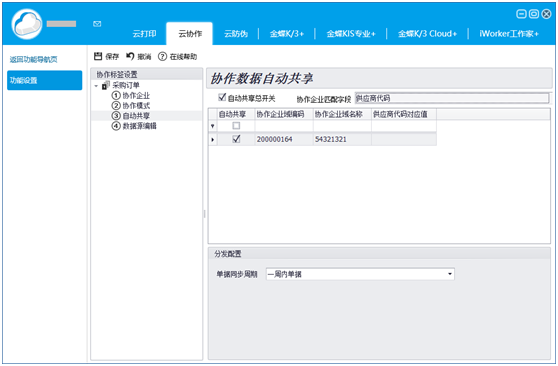The width and height of the screenshot is (558, 366).
Task: Check the filter row 自动共享 checkbox
Action: click(x=236, y=126)
